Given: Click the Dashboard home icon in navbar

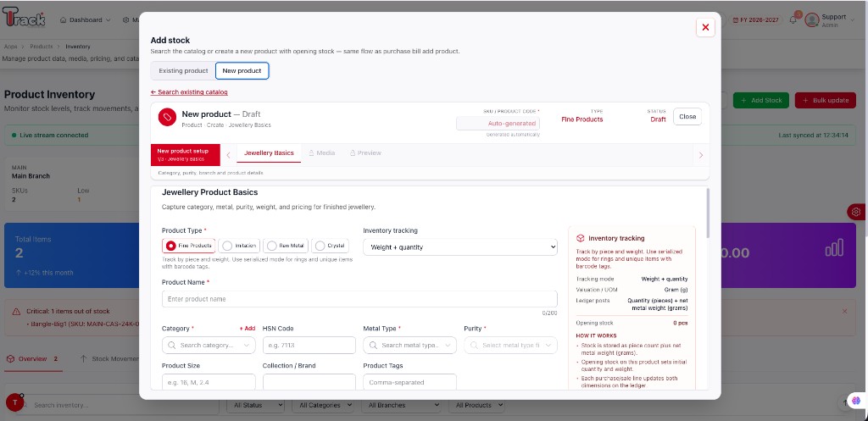Looking at the screenshot, I should [63, 20].
